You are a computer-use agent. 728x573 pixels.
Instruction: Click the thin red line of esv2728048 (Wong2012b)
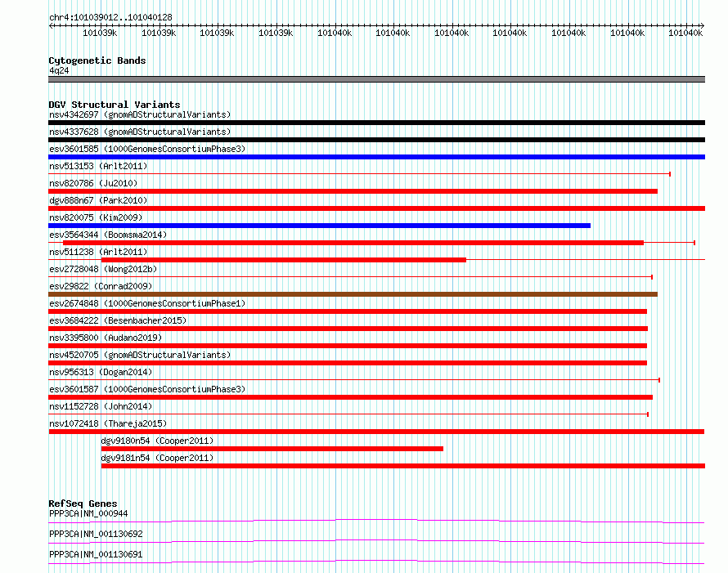351,277
